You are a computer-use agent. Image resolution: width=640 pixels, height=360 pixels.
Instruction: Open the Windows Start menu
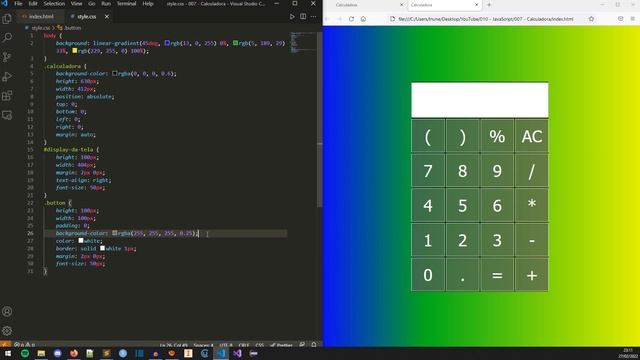[x=8, y=353]
